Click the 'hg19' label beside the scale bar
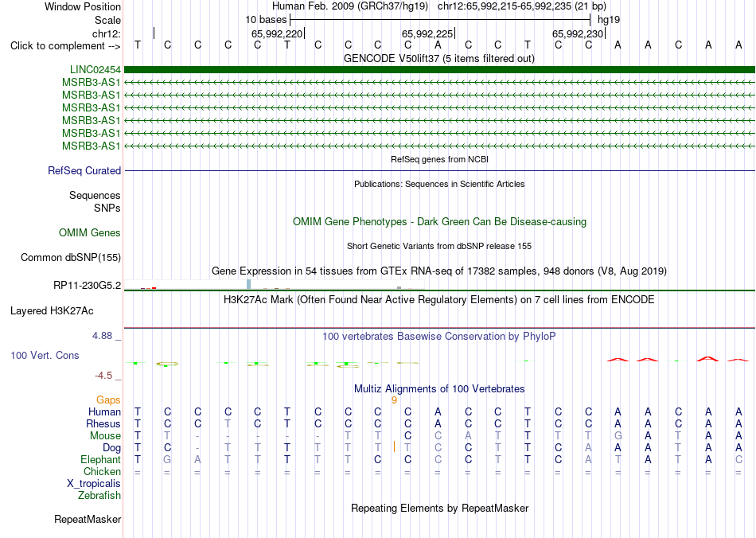 coord(609,20)
